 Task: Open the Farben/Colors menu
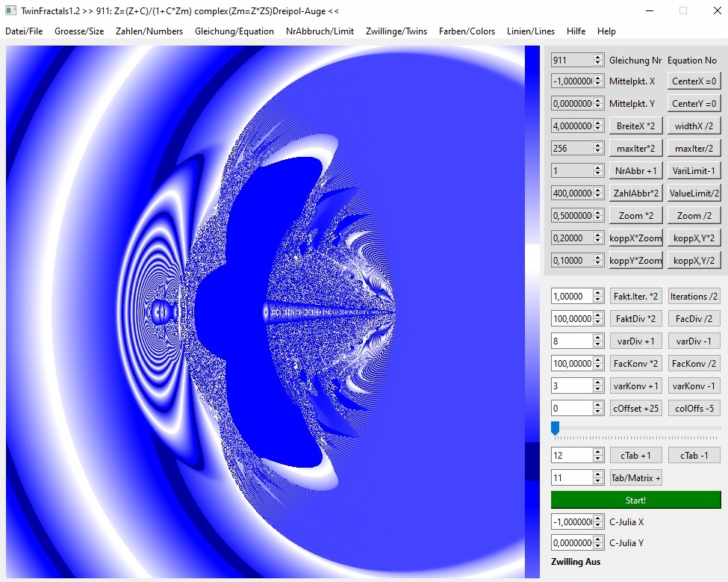point(467,31)
